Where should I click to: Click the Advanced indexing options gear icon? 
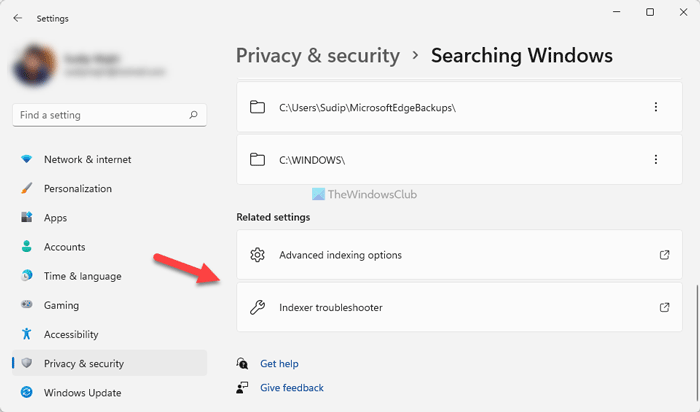pos(257,255)
